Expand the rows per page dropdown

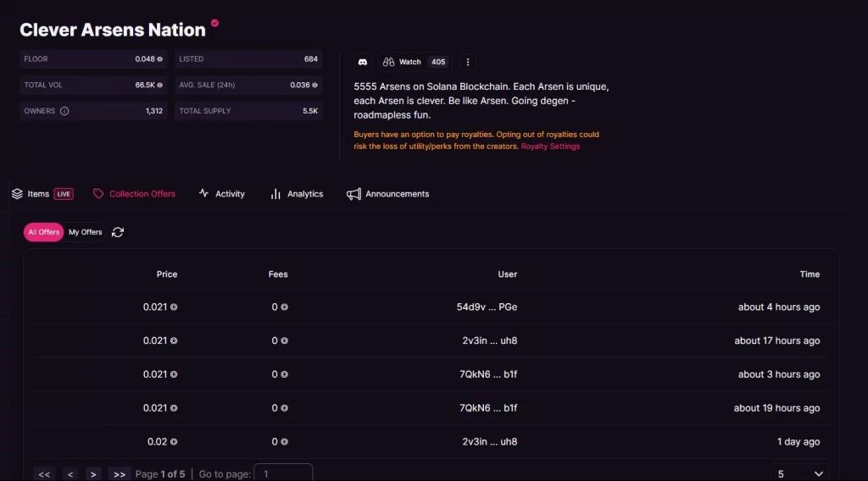(799, 473)
